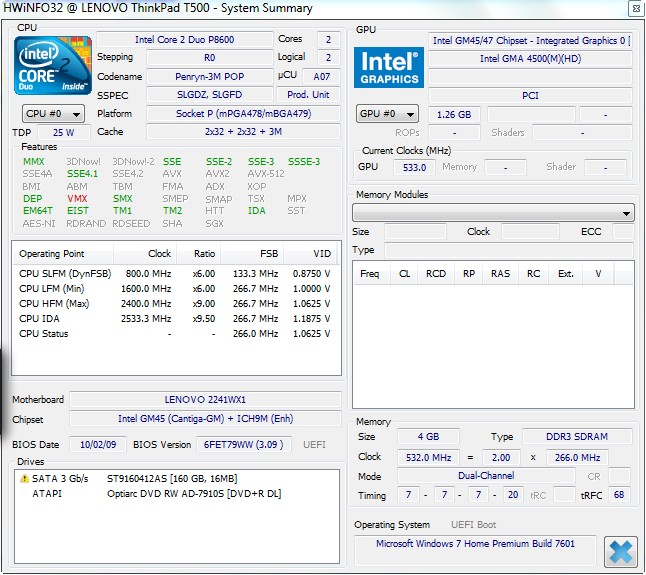
Task: Click the 25 W TDP value
Action: [x=63, y=133]
